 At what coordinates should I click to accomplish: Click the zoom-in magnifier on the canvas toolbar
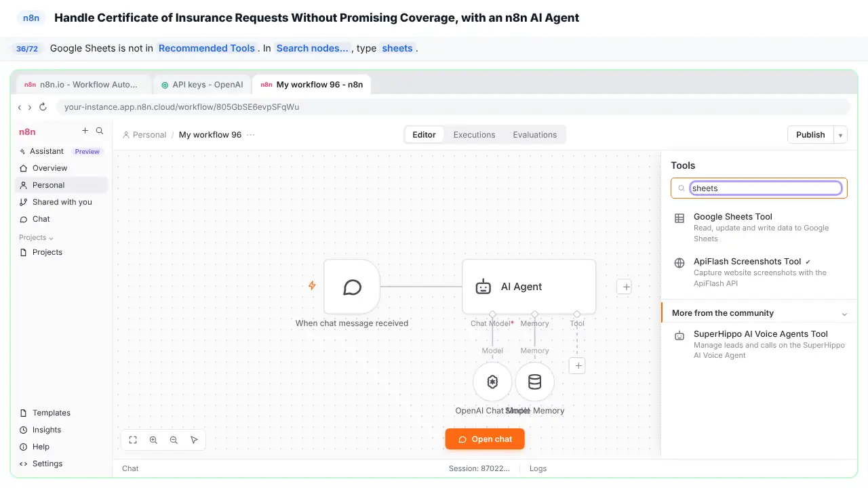tap(153, 440)
